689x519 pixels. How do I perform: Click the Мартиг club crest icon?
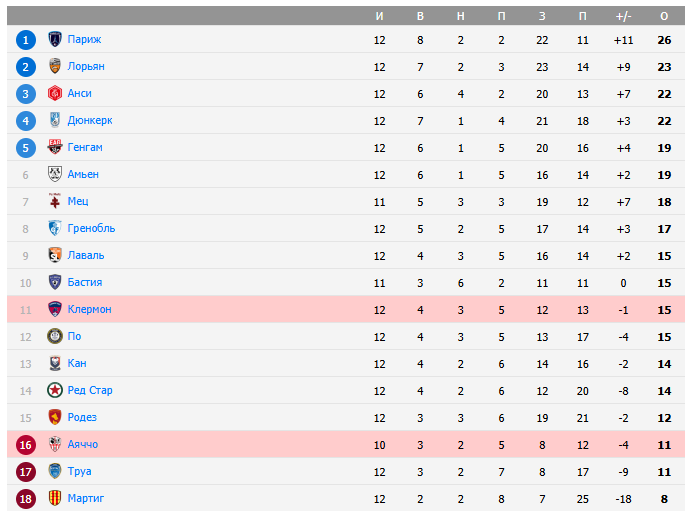55,498
